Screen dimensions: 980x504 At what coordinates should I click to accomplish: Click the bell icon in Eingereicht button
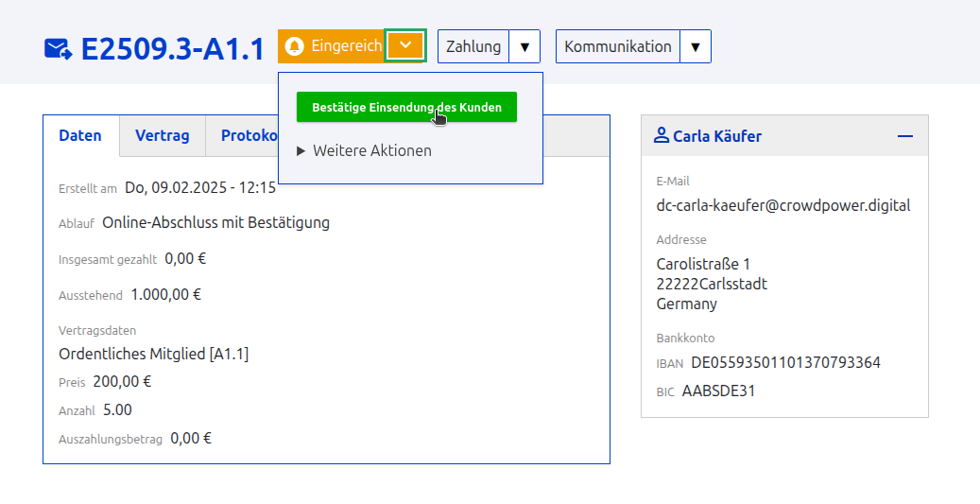click(x=295, y=46)
